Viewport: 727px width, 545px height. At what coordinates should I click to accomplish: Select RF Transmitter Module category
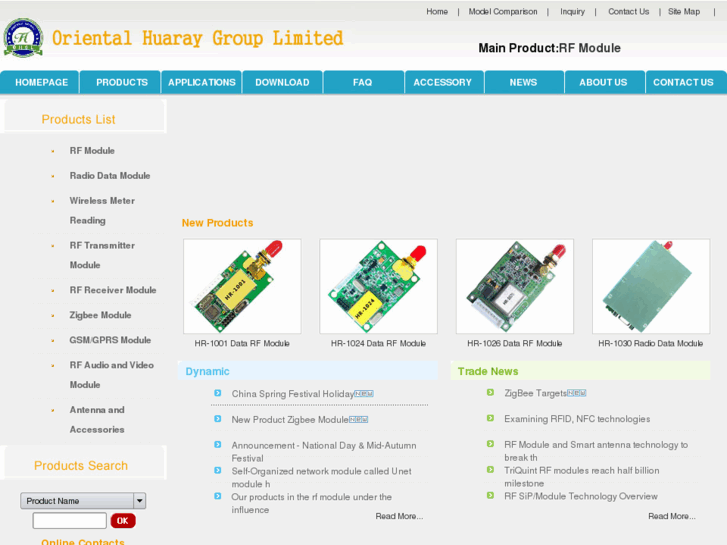(102, 255)
